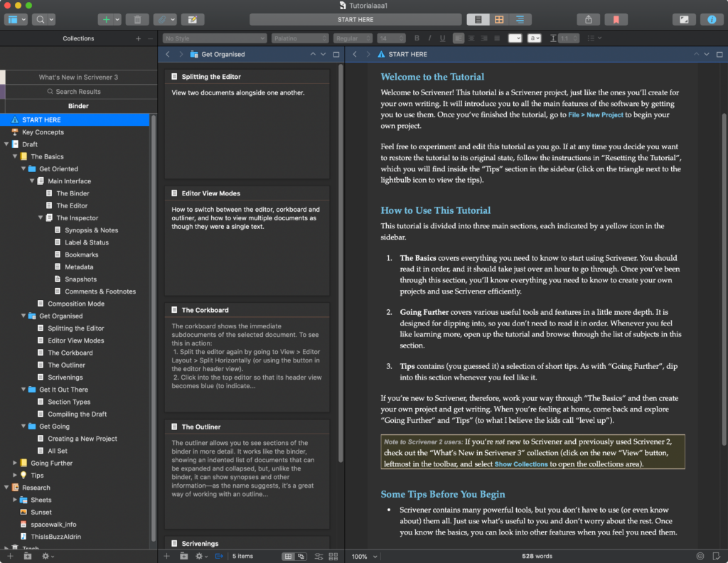This screenshot has height=563, width=728.
Task: Expand the Going Further section
Action: pyautogui.click(x=15, y=463)
